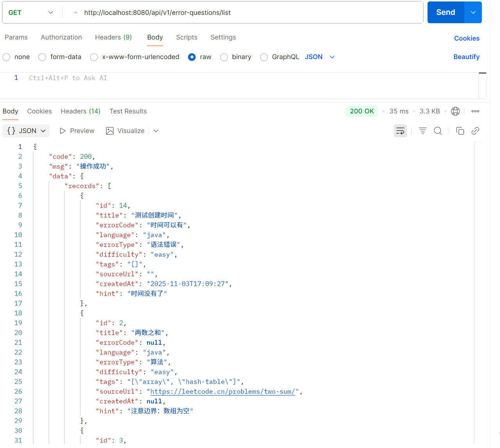Open the Scripts tab
The height and width of the screenshot is (448, 500).
click(x=187, y=38)
